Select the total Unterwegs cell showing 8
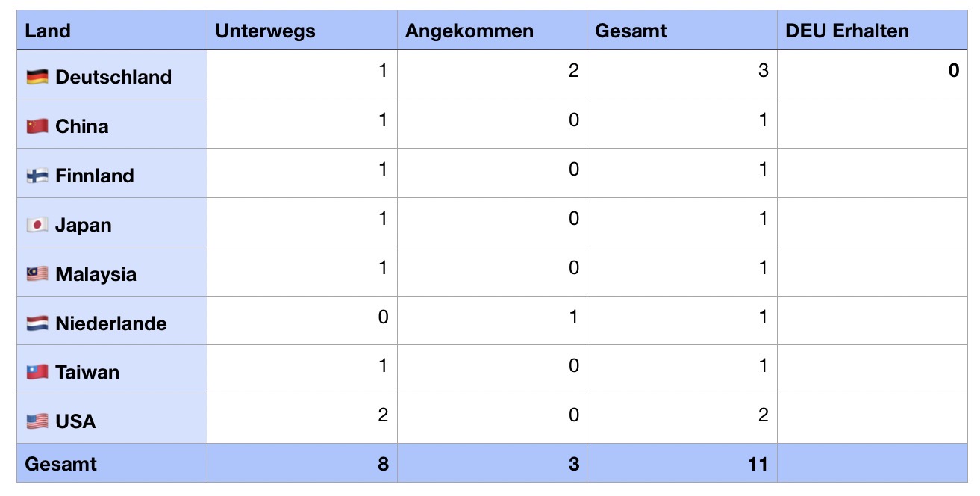 302,464
